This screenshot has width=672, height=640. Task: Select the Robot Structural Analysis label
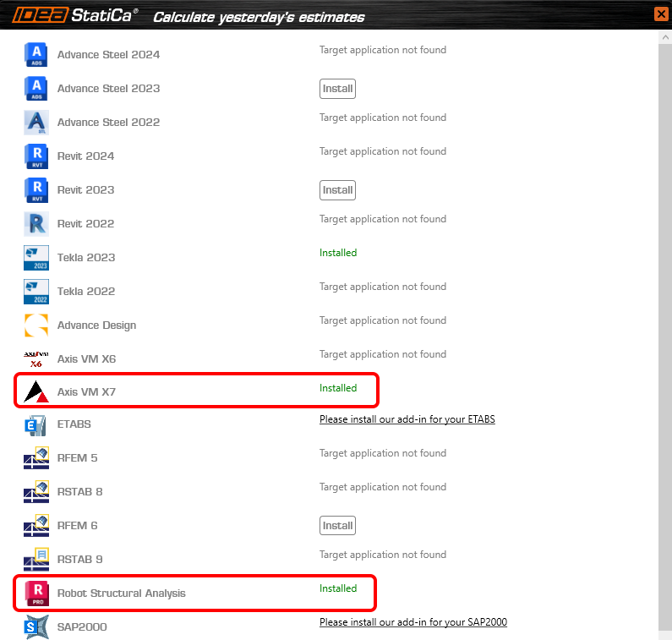(x=121, y=594)
